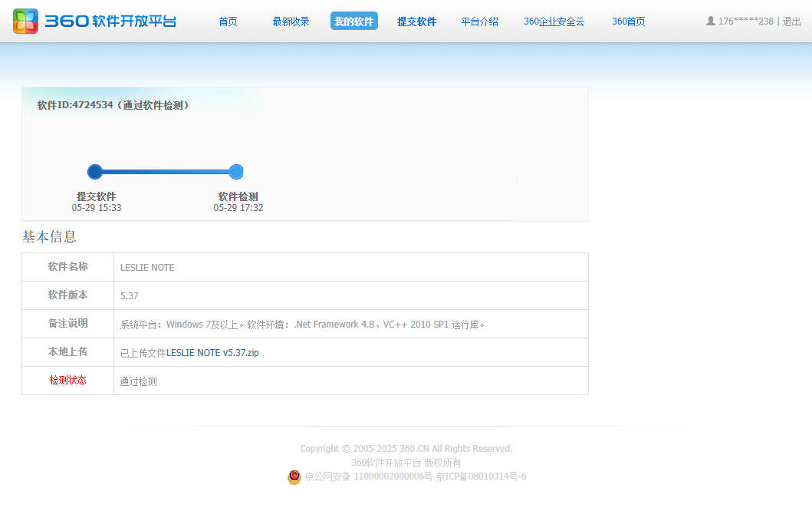Click the progress bar between the steps
Viewport: 812px width, 511px height.
(x=166, y=172)
